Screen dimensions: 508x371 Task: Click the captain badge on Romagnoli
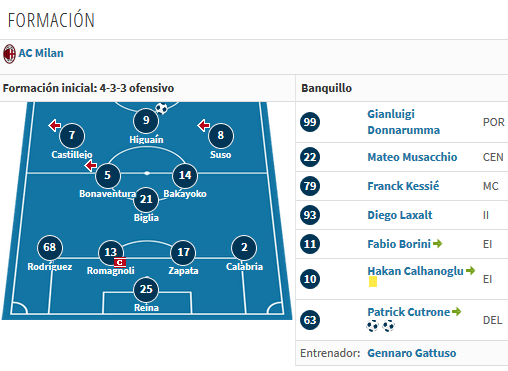tap(120, 263)
